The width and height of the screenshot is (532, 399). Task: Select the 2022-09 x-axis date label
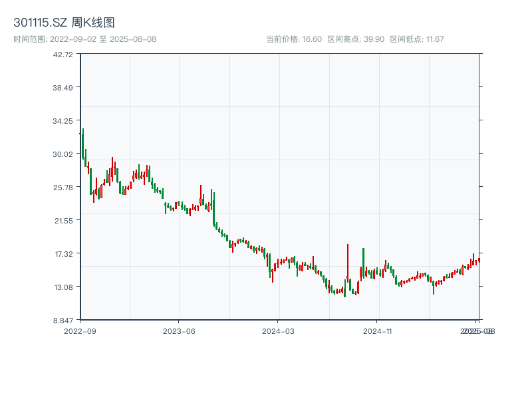[x=80, y=331]
